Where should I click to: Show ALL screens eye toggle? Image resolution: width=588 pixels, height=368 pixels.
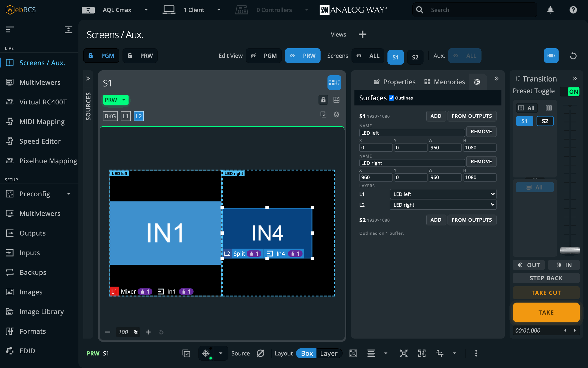point(368,56)
